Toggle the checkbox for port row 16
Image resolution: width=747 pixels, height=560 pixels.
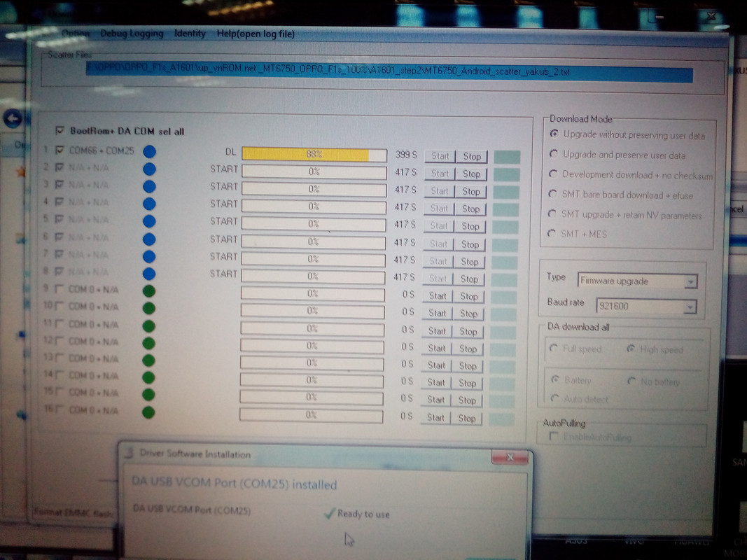pyautogui.click(x=60, y=409)
